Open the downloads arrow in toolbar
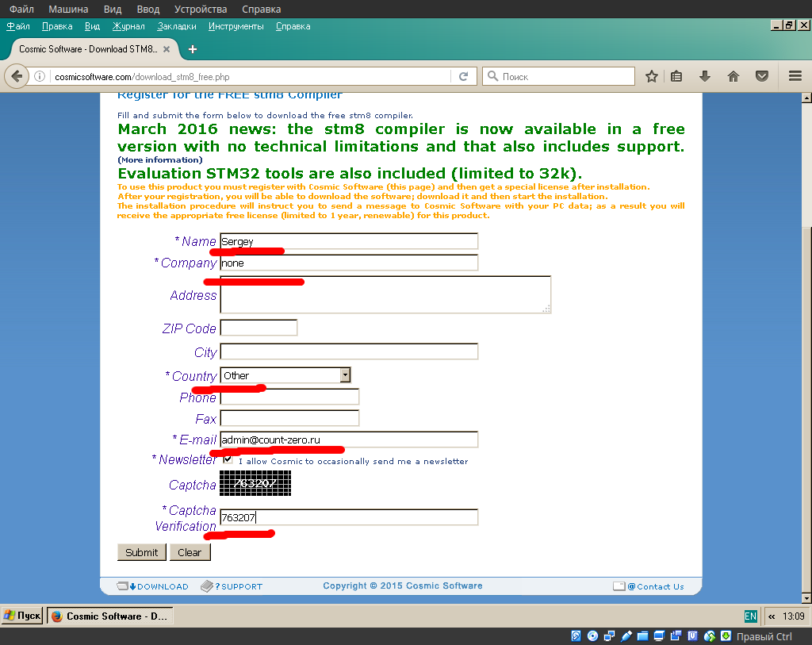This screenshot has width=812, height=645. (705, 77)
